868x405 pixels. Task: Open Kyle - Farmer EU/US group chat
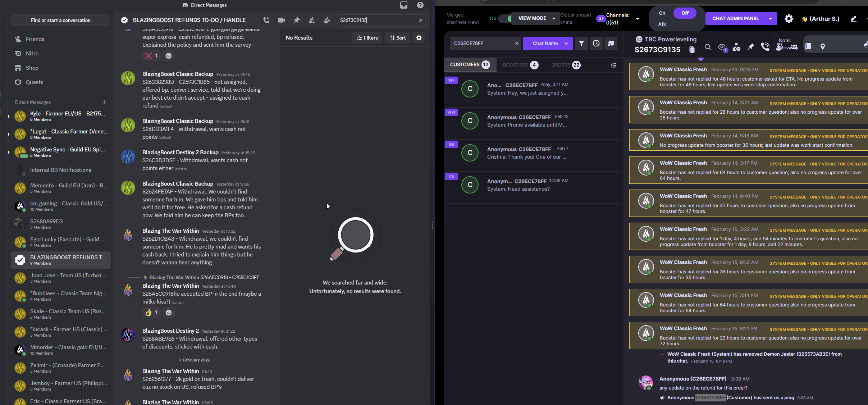pos(61,116)
